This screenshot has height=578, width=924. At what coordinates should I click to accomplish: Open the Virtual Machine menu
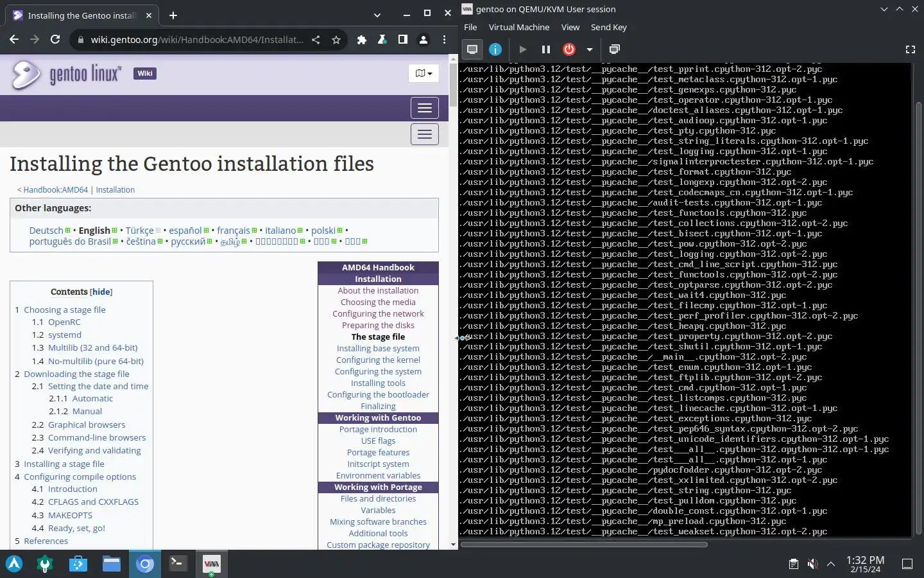click(x=519, y=27)
